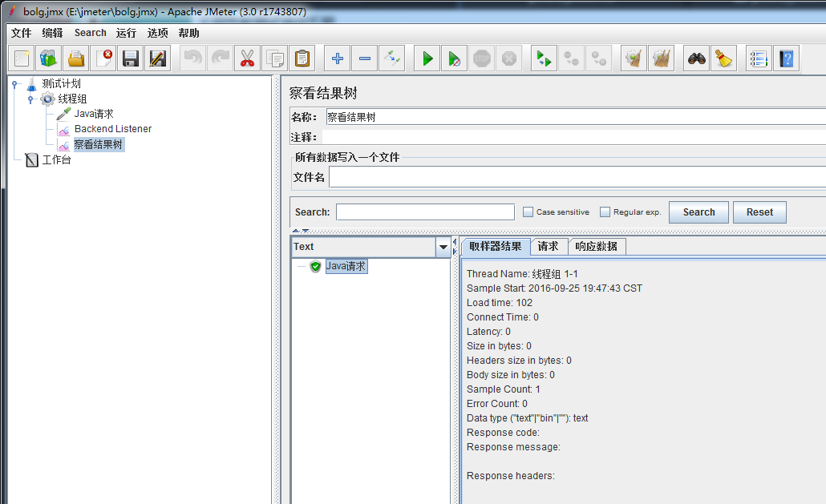Toggle the Case sensitive checkbox

(x=528, y=212)
